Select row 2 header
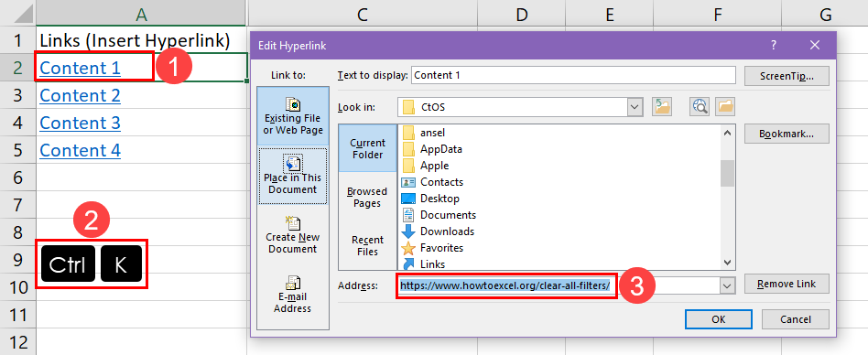 pyautogui.click(x=17, y=68)
